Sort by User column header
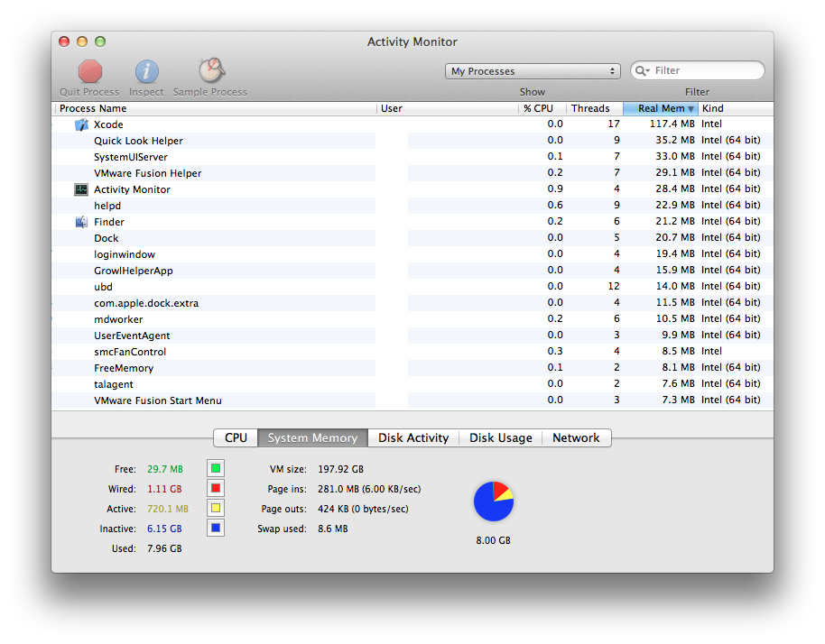Screen dimensions: 825x644 448,108
